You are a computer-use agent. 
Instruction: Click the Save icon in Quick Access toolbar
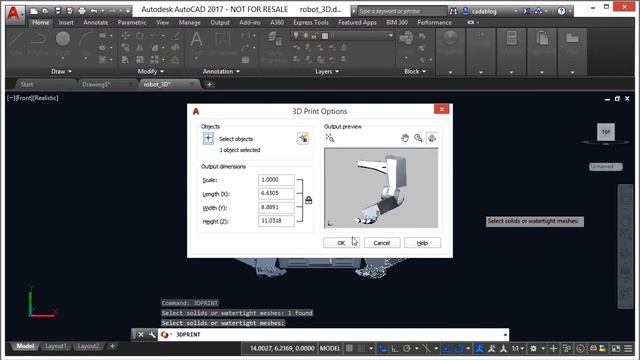click(x=58, y=11)
